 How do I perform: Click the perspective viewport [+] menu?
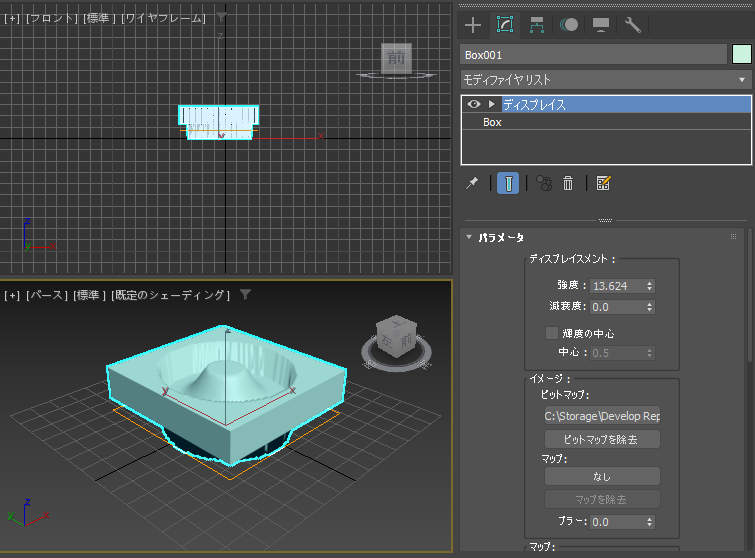[12, 295]
